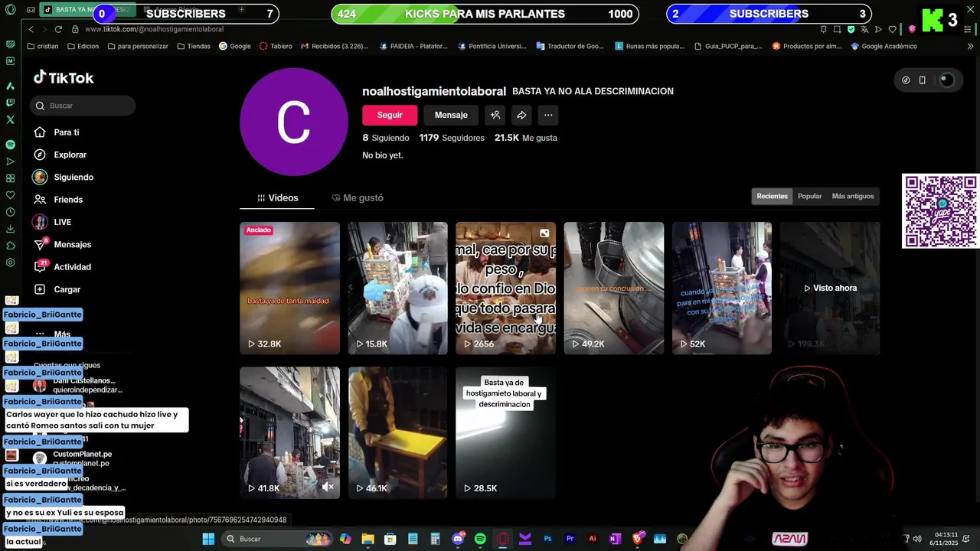The height and width of the screenshot is (551, 980).
Task: Open the Google bookmark
Action: 235,46
